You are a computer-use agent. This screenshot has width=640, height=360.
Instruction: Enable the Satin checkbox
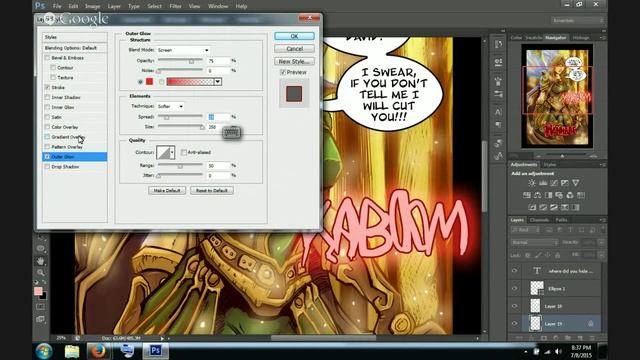click(47, 117)
